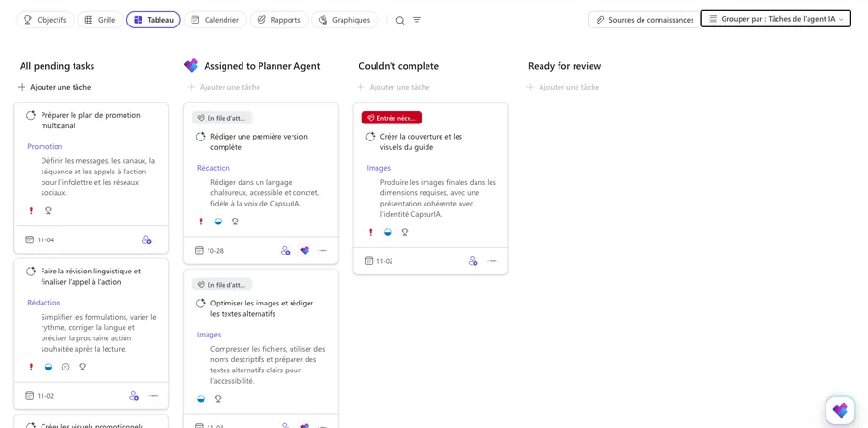The width and height of the screenshot is (868, 428).
Task: Click due date 11-02 on Créer la couverture card
Action: pos(379,261)
